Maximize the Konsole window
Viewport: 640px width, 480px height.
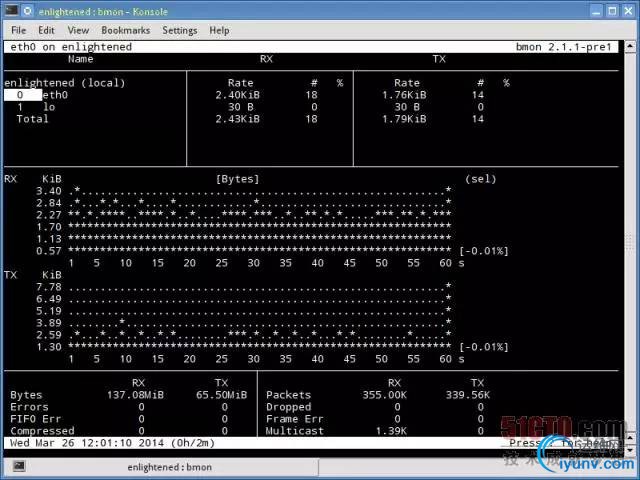point(612,11)
